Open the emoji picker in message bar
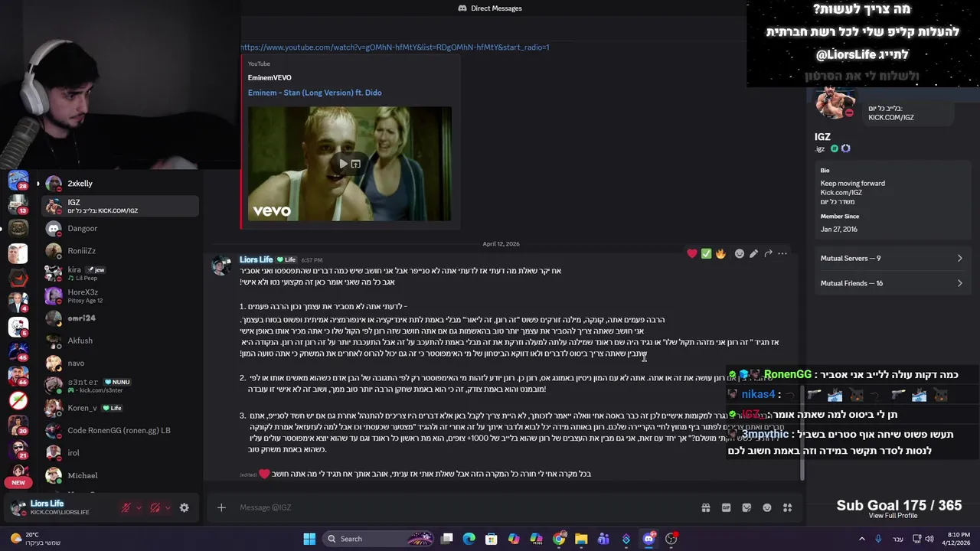 click(767, 507)
